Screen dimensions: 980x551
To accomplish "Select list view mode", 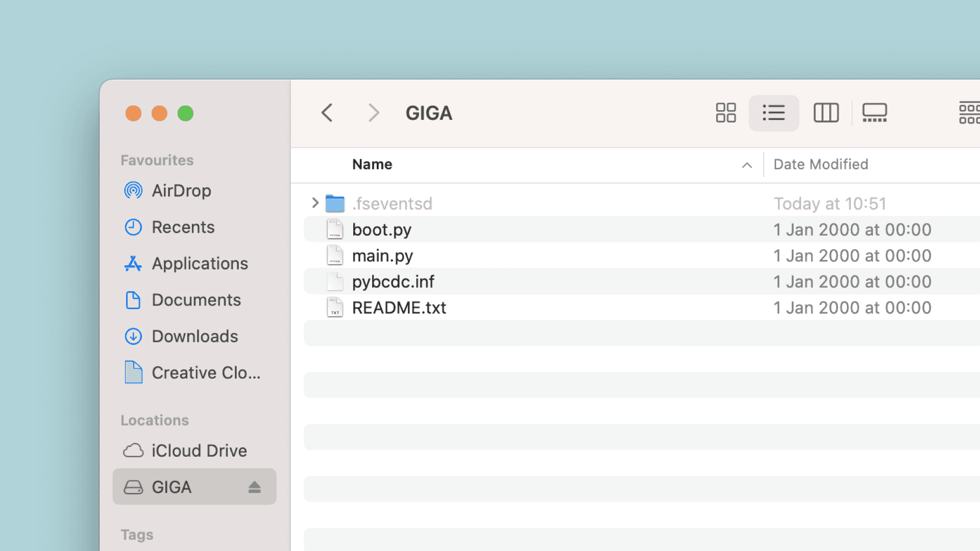I will pyautogui.click(x=773, y=113).
